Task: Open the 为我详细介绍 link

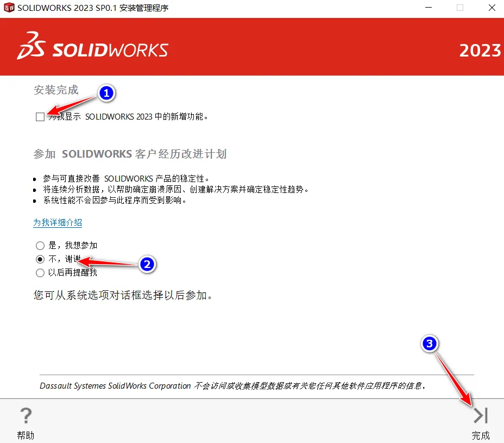Action: click(x=58, y=222)
